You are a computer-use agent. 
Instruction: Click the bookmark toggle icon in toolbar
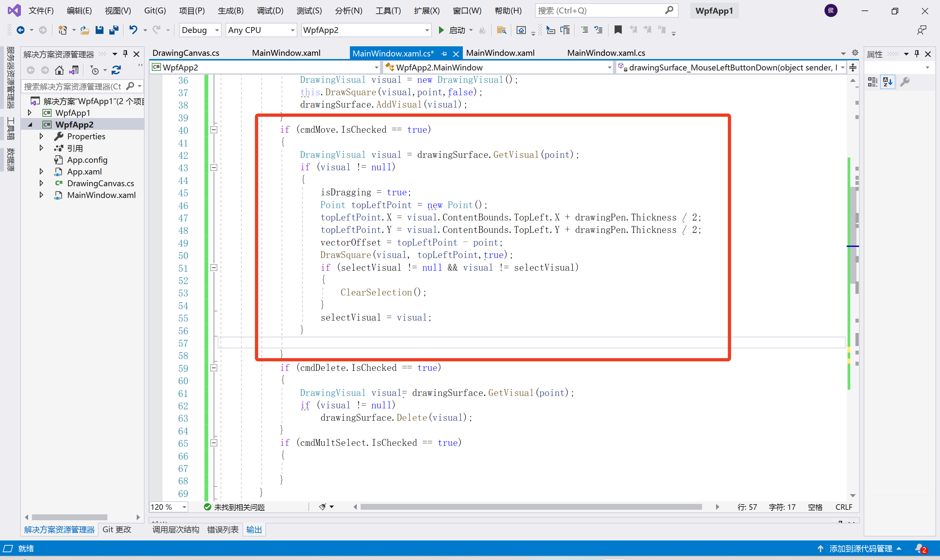pos(618,30)
